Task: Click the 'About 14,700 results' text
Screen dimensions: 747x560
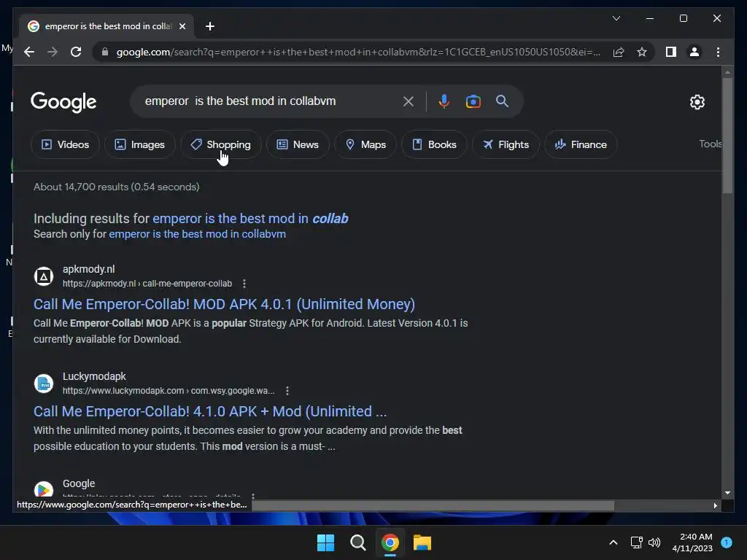Action: [x=116, y=187]
